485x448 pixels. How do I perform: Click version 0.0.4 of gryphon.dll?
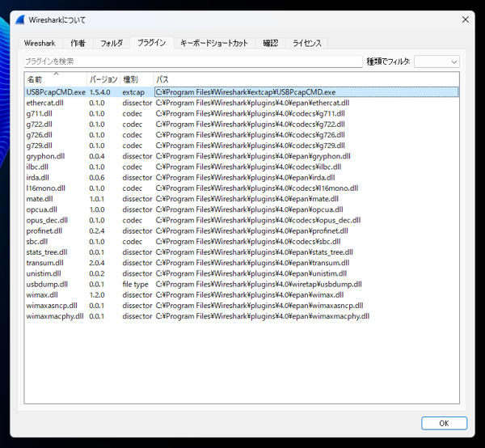pos(97,156)
